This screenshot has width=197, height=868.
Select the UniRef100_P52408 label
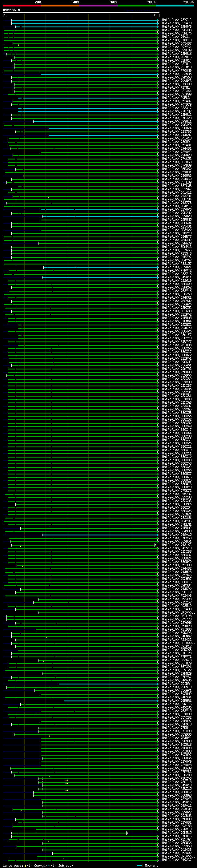176,596
